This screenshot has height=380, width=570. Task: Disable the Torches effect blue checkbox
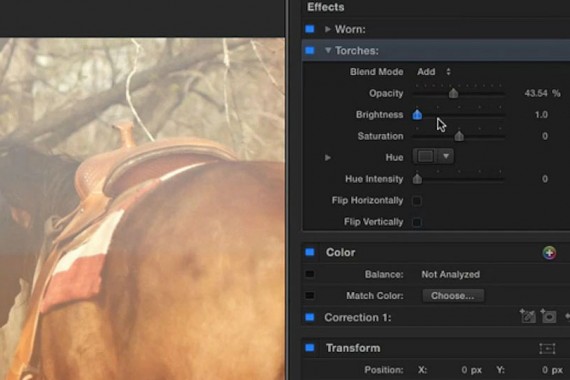tap(310, 51)
